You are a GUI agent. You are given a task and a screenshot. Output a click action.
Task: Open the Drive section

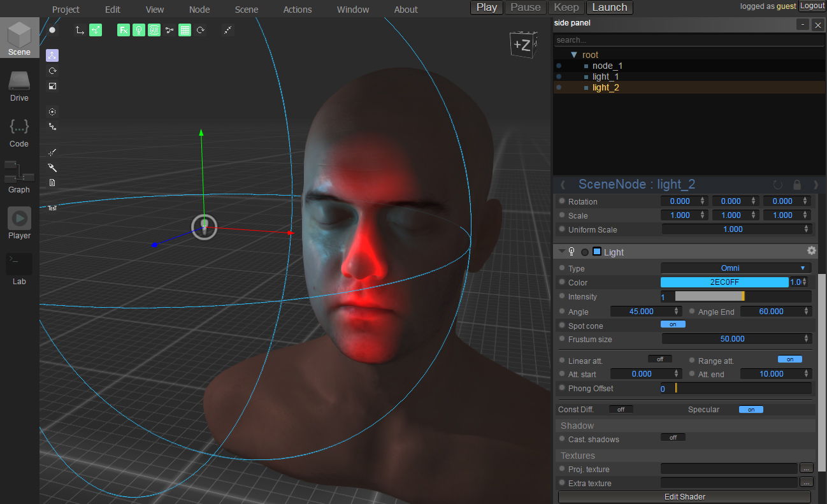coord(19,85)
